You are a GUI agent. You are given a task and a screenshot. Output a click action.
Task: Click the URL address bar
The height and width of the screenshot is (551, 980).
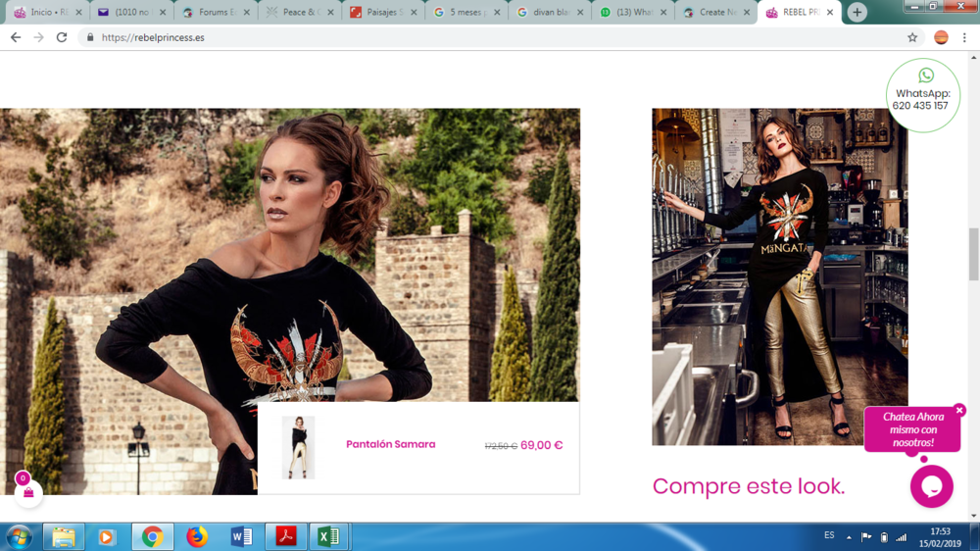tap(500, 37)
